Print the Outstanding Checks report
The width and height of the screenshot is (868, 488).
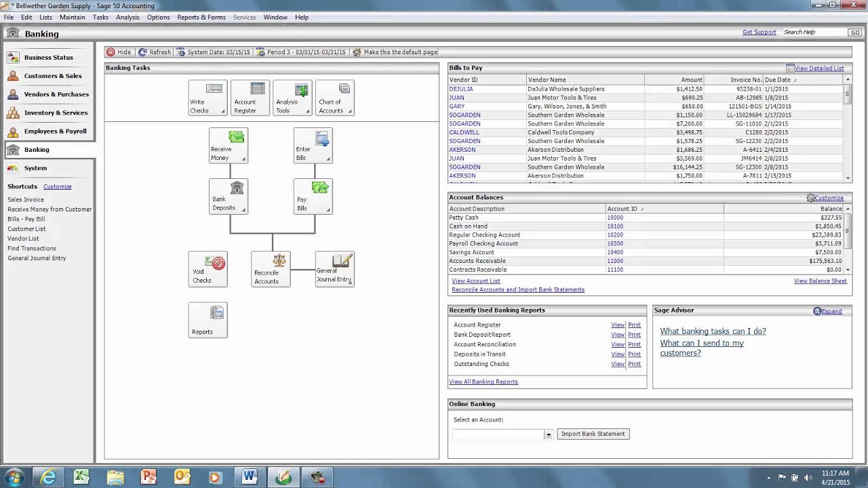pyautogui.click(x=634, y=365)
